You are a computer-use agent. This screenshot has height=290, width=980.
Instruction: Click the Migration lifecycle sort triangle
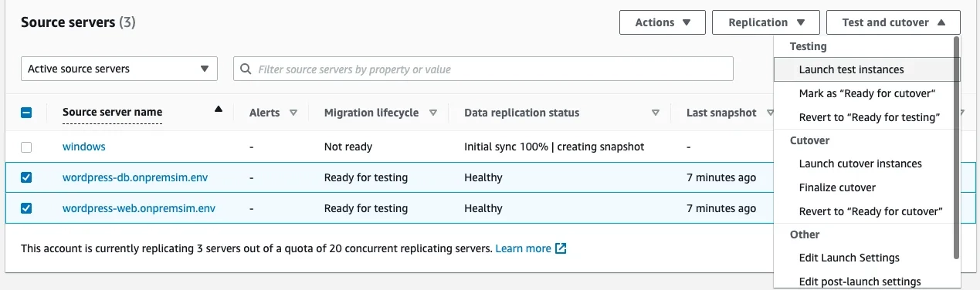[433, 113]
